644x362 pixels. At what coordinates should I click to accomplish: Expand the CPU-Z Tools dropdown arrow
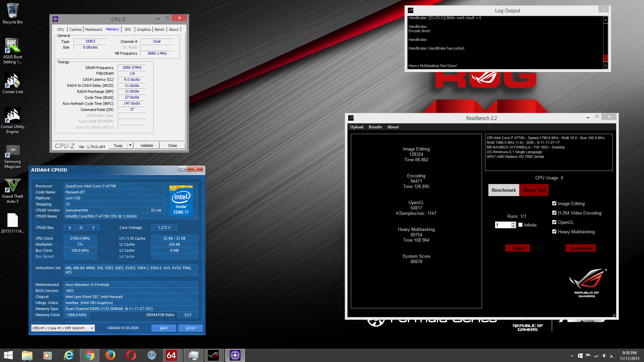point(130,145)
